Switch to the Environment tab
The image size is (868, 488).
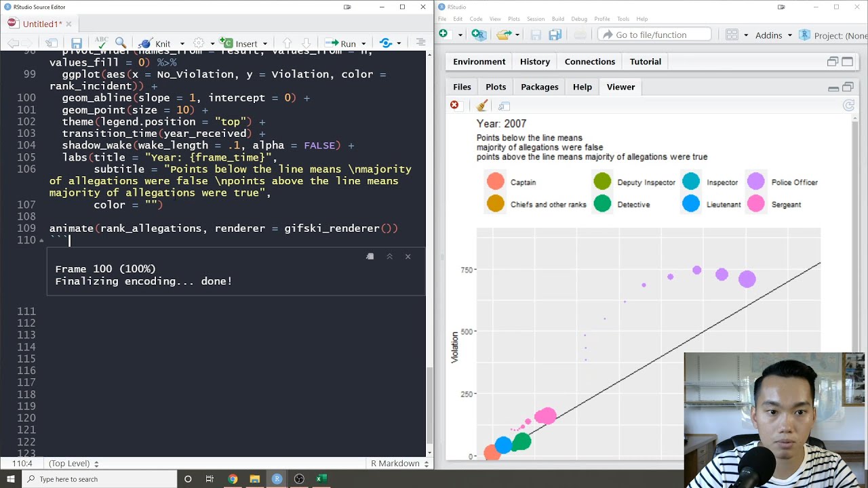tap(479, 62)
